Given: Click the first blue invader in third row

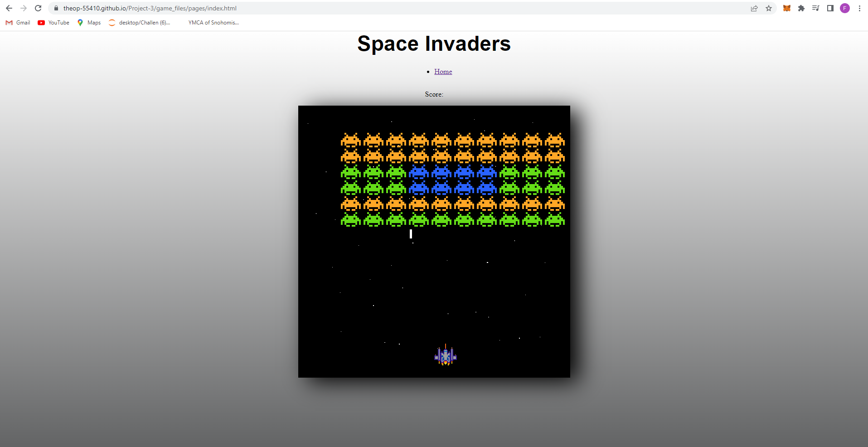Looking at the screenshot, I should point(419,172).
